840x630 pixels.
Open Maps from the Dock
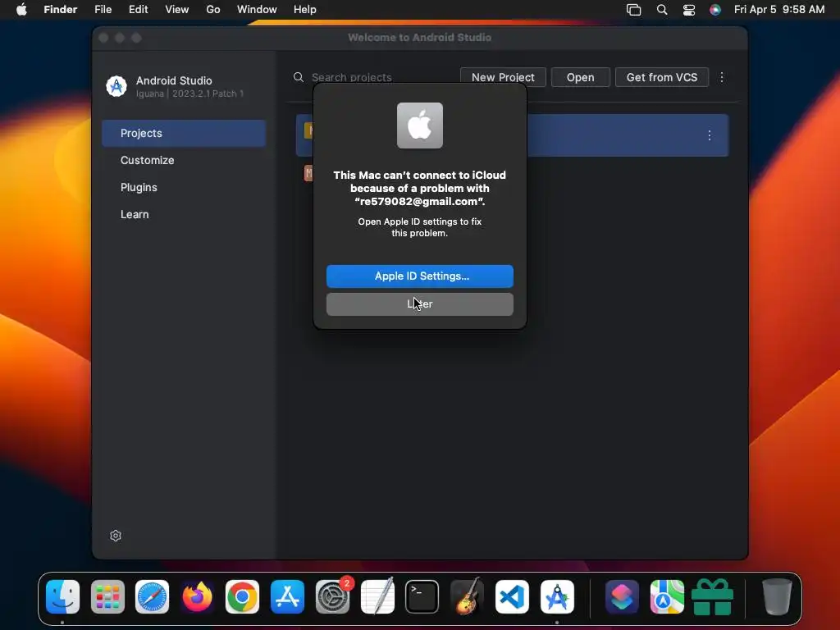tap(667, 597)
